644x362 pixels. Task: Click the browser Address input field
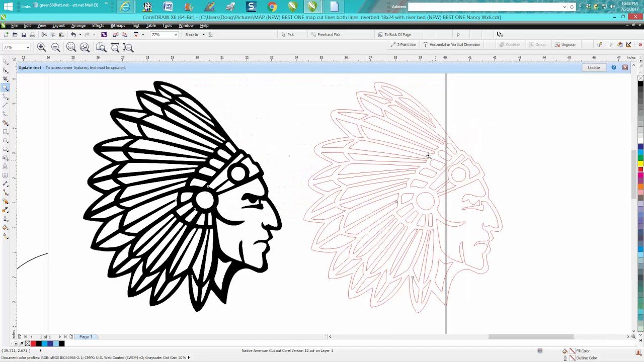pos(485,7)
